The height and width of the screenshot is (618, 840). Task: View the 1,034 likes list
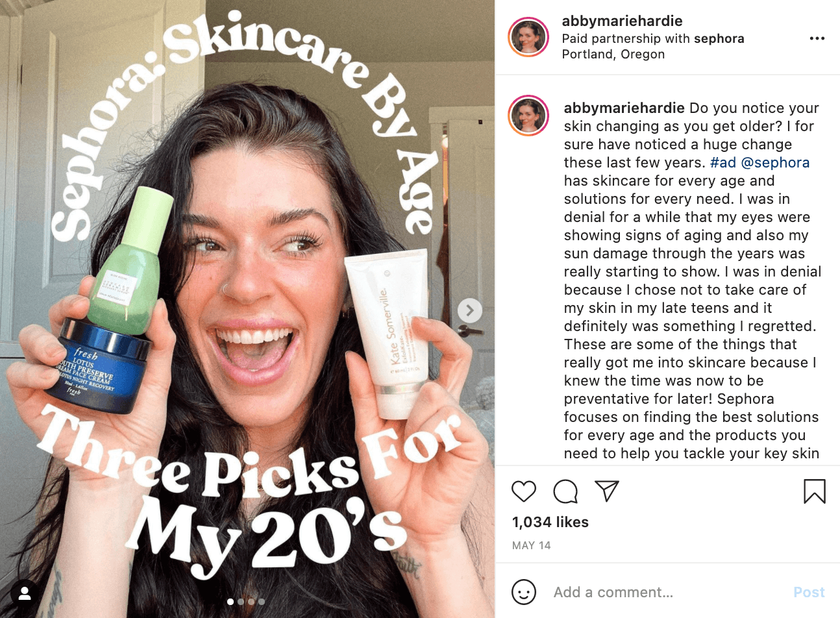pyautogui.click(x=550, y=522)
